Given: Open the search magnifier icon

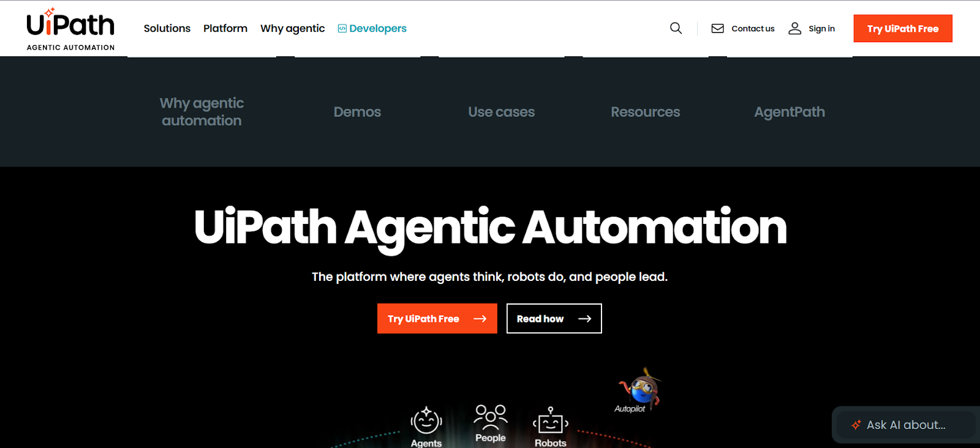Looking at the screenshot, I should click(676, 28).
